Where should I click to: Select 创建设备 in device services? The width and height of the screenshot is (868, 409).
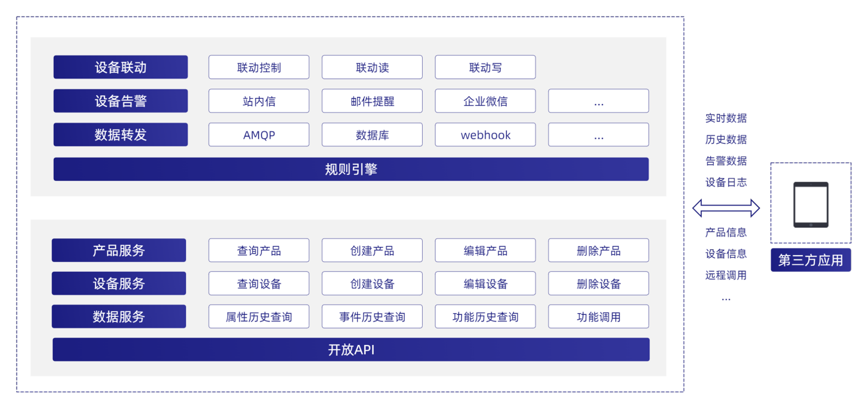click(x=372, y=284)
